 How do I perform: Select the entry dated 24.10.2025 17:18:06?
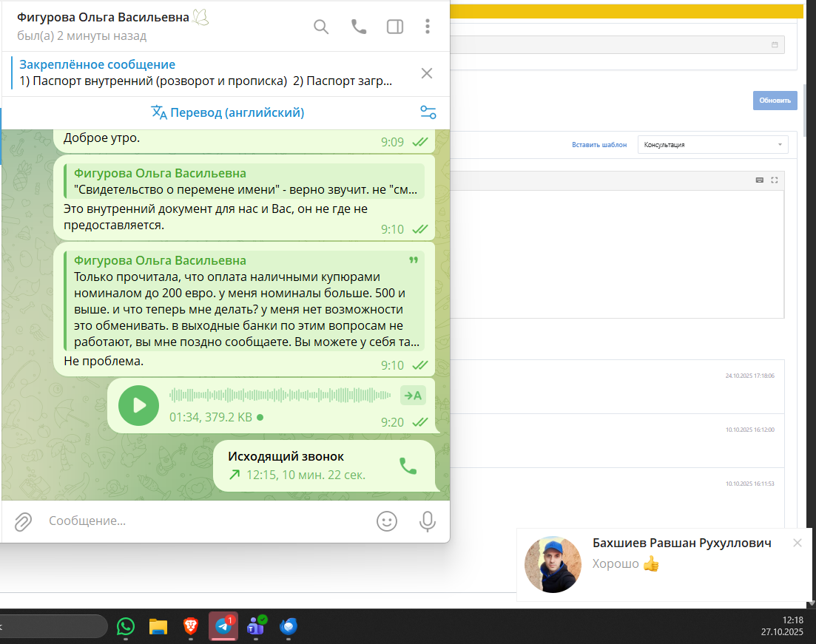click(617, 387)
